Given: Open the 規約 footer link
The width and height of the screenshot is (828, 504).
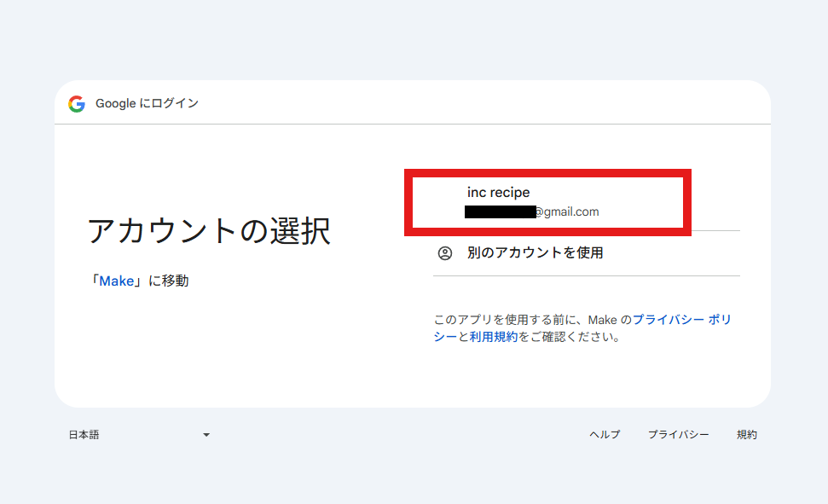Looking at the screenshot, I should pos(747,434).
